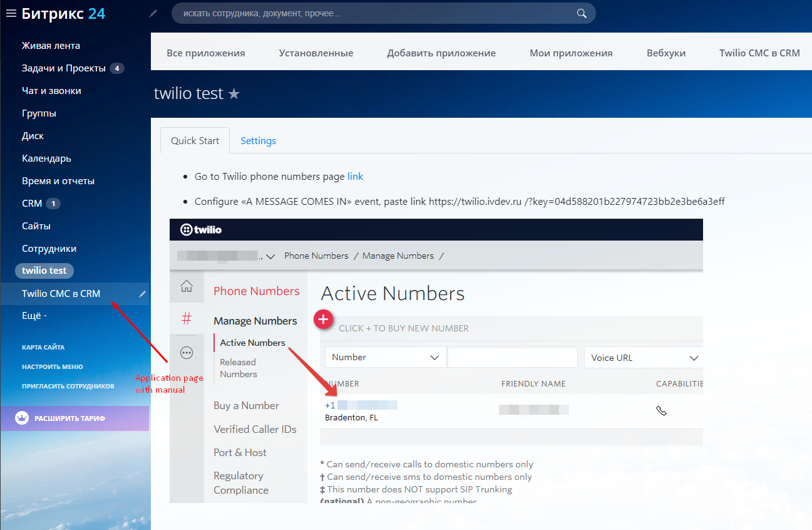Screen dimensions: 812x530
Task: Click ПРИГЛАСИТЬ СОТРУДНИКОВ in the sidebar
Action: click(x=68, y=387)
